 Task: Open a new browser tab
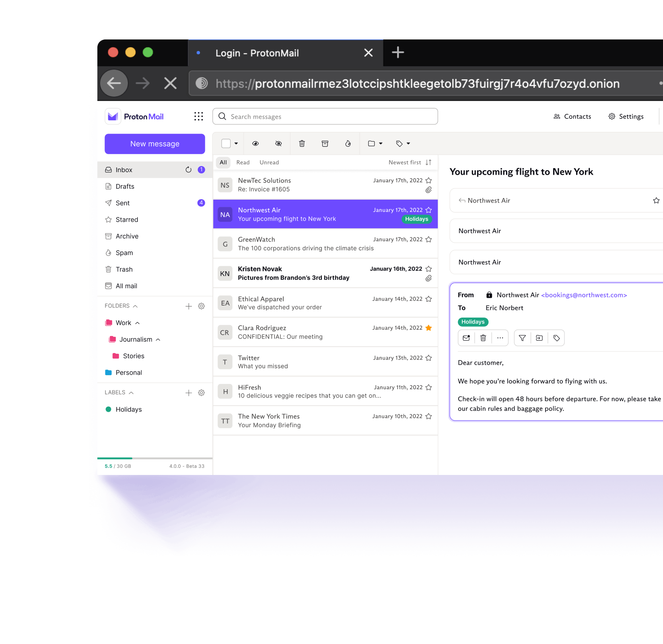click(x=398, y=52)
